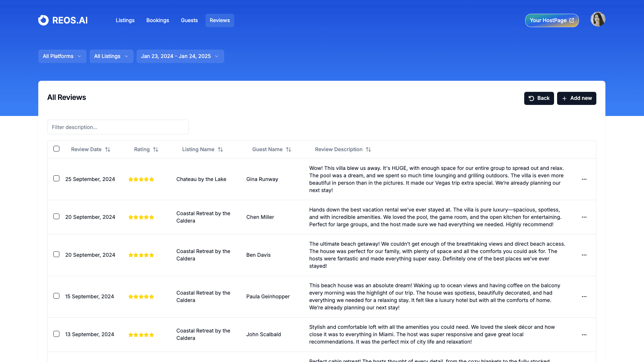Screen dimensions: 644x362
Task: Click the review text starting 'Hands down the best'
Action: click(436, 217)
